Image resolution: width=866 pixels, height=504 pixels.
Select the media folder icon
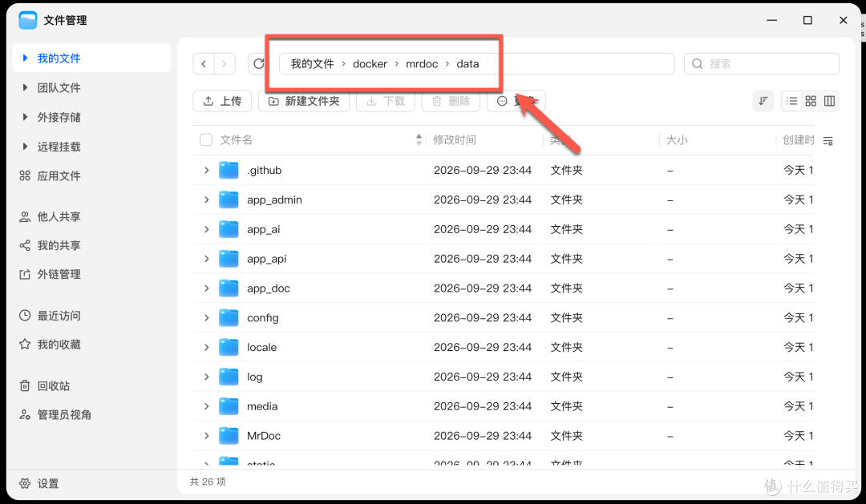229,406
